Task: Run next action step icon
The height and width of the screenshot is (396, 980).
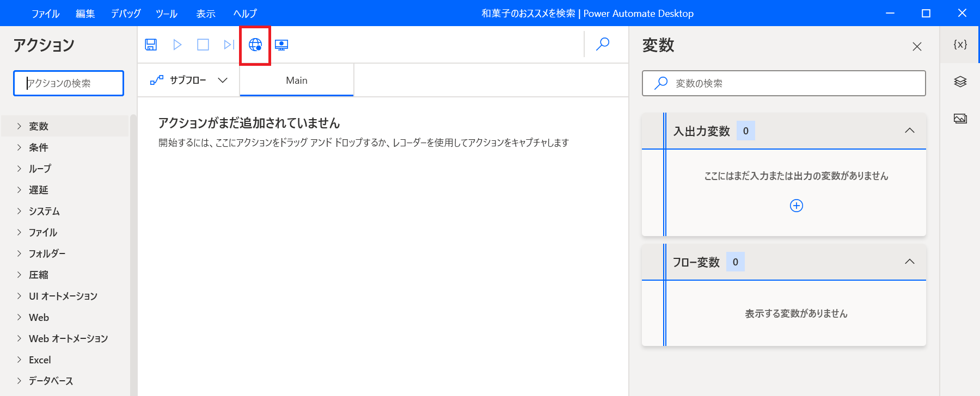Action: click(x=229, y=45)
